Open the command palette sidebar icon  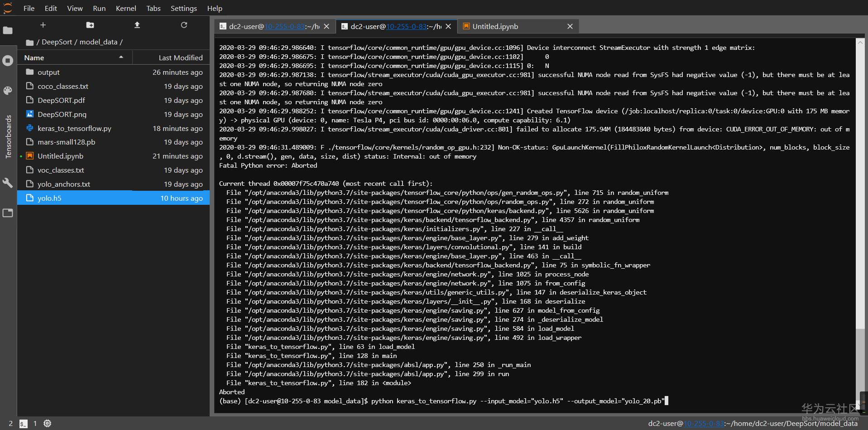tap(8, 91)
